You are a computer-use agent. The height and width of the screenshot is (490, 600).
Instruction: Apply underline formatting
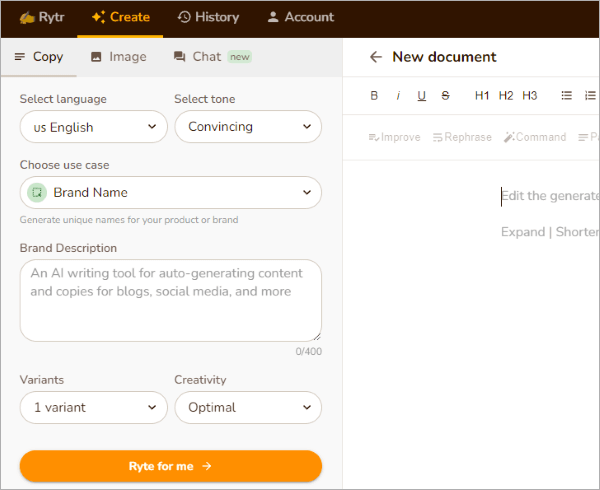coord(422,95)
